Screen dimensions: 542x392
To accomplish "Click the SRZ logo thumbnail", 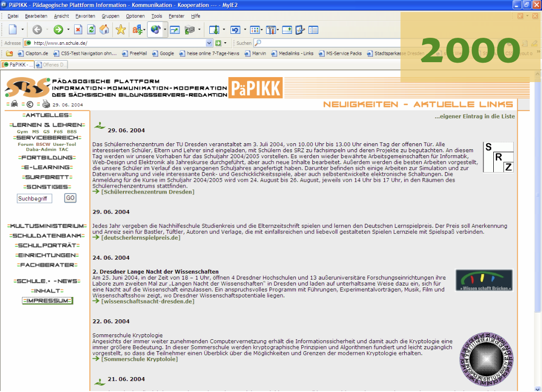I will [498, 157].
